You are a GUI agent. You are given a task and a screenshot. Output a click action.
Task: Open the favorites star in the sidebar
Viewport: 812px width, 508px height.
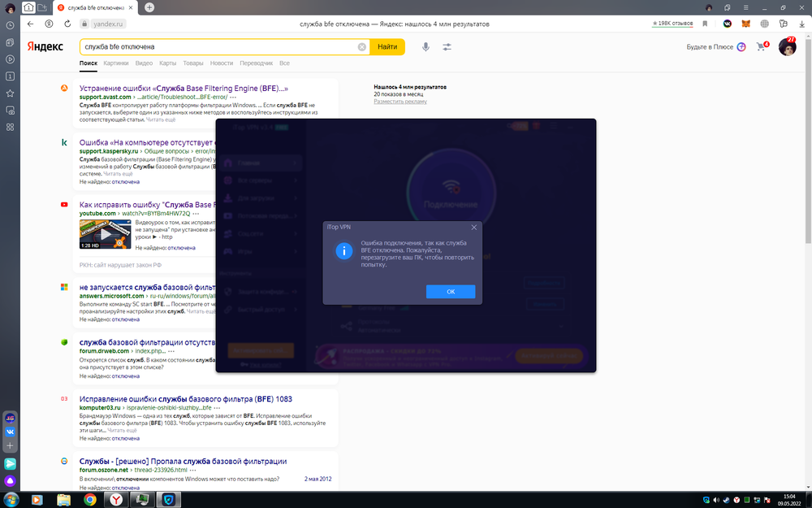10,93
